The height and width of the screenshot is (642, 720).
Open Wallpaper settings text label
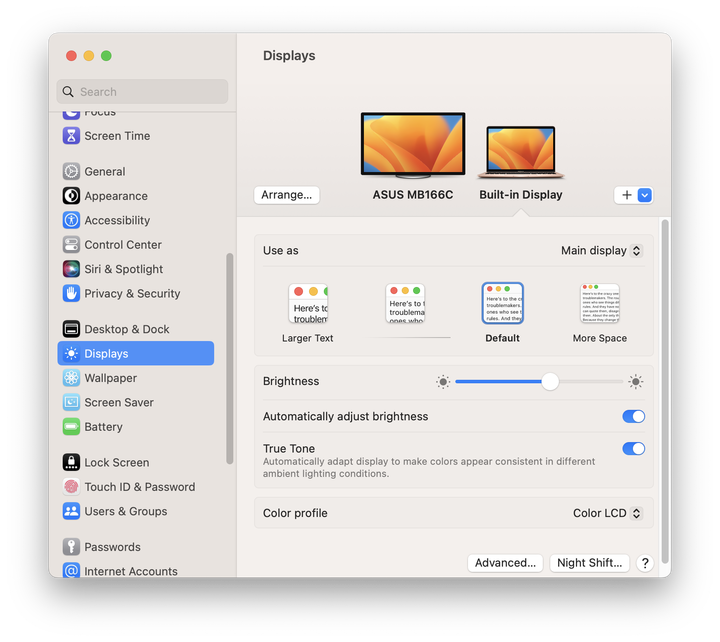coord(111,378)
